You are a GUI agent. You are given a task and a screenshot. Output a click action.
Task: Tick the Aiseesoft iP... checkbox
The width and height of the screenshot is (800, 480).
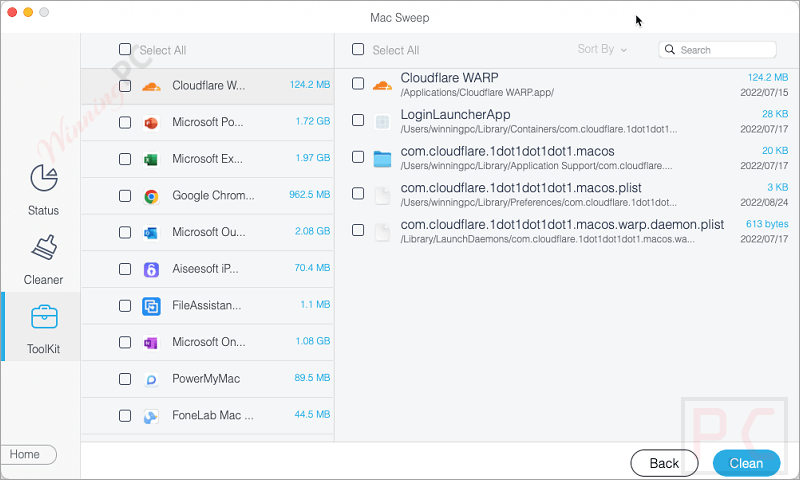(125, 269)
